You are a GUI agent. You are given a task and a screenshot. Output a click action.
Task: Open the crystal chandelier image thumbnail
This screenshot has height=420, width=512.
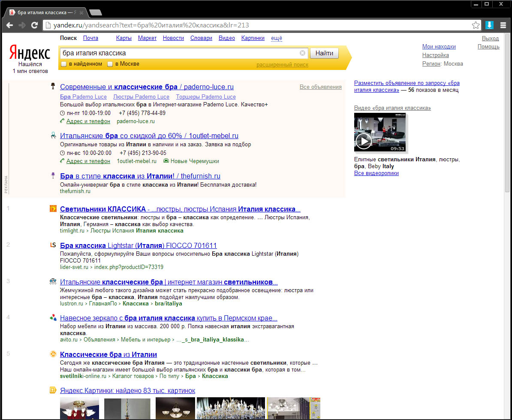tap(231, 408)
